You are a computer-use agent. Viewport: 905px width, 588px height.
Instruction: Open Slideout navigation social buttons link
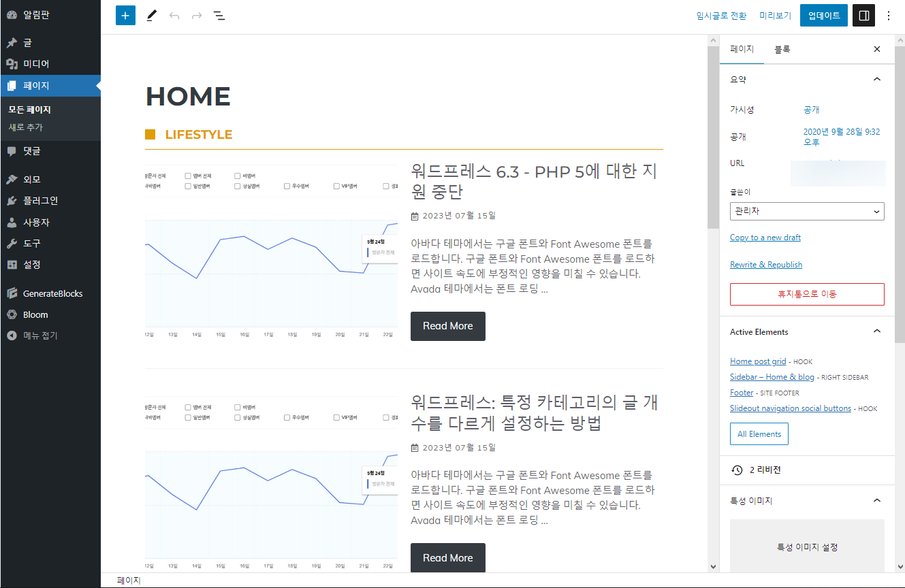tap(791, 408)
